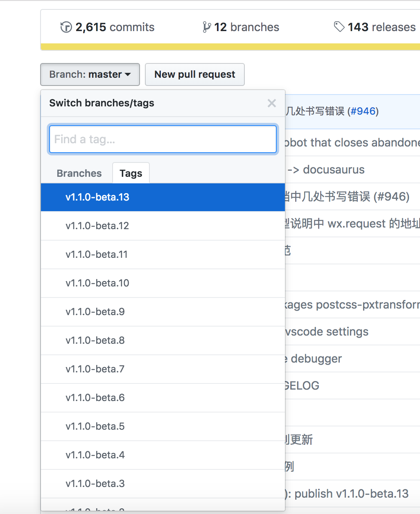Select tag v1.1.0-beta.4
Screen dimensions: 420x514
click(163, 455)
